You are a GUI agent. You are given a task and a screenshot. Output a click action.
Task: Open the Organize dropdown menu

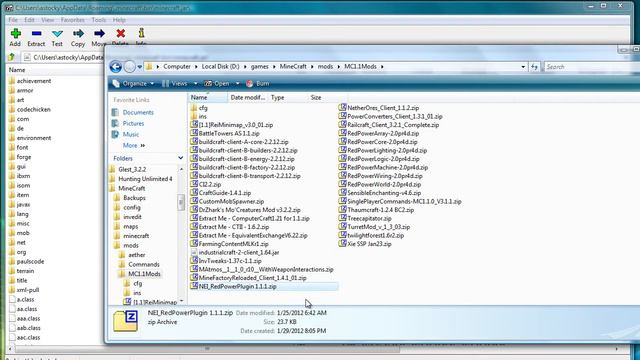pyautogui.click(x=134, y=83)
